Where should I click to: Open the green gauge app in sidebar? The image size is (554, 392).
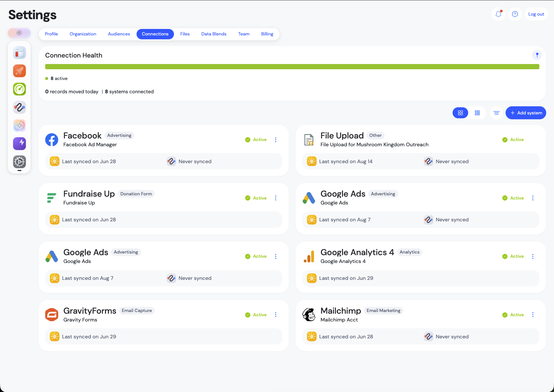point(20,89)
